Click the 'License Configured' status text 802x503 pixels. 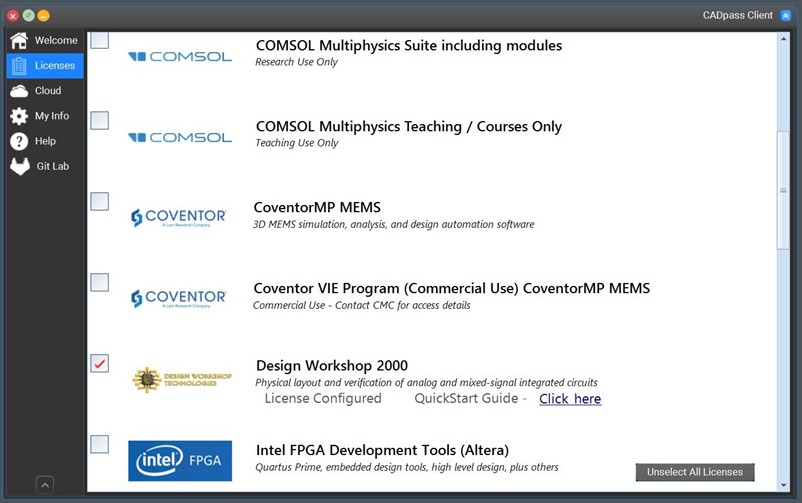tap(323, 398)
